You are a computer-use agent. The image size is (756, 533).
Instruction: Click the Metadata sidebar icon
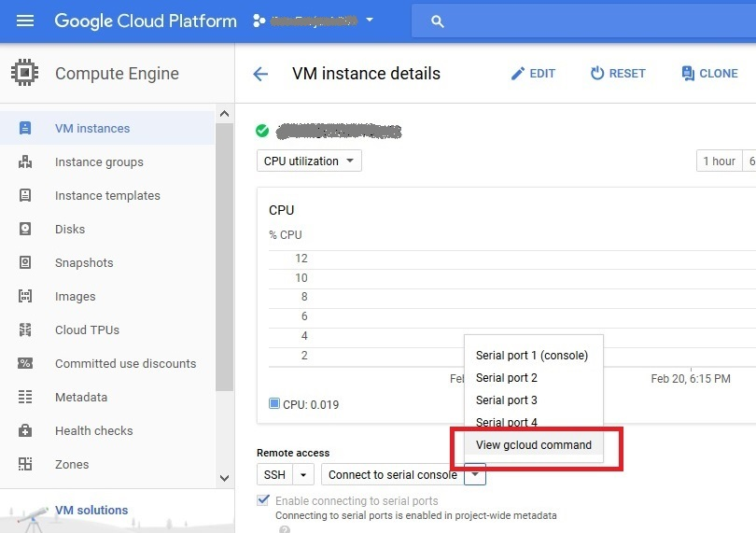point(25,397)
